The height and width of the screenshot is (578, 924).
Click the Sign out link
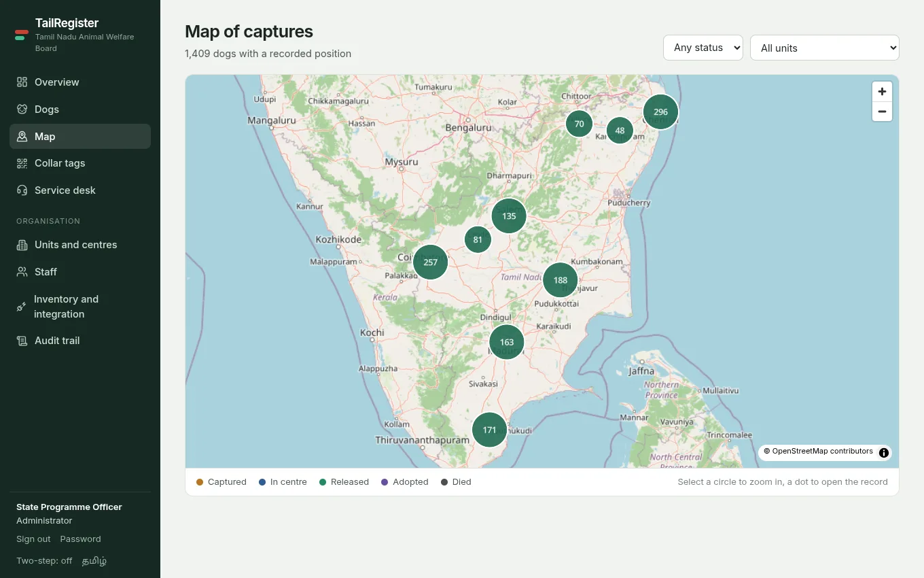click(33, 539)
